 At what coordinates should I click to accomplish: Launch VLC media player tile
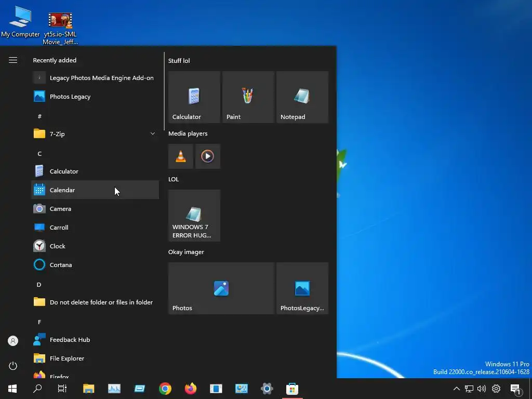(x=181, y=156)
